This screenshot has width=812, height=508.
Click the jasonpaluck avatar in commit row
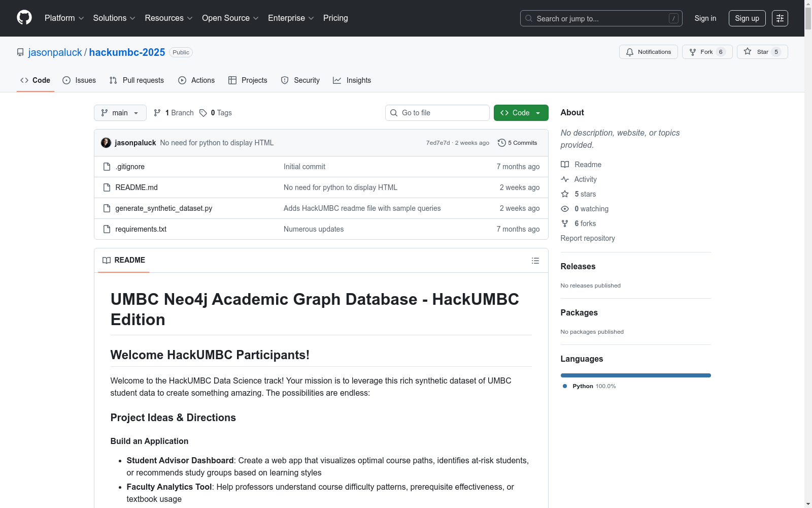[x=106, y=143]
